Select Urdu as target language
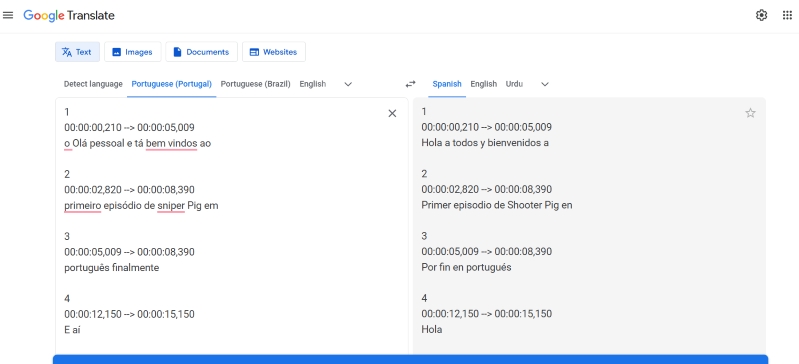 (514, 84)
